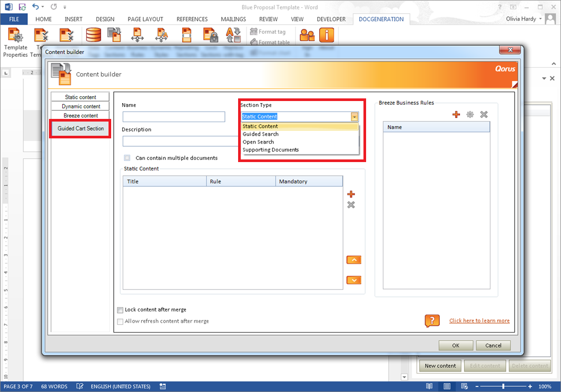This screenshot has width=561, height=392.
Task: Choose Open Search from the Section Type list
Action: point(300,142)
